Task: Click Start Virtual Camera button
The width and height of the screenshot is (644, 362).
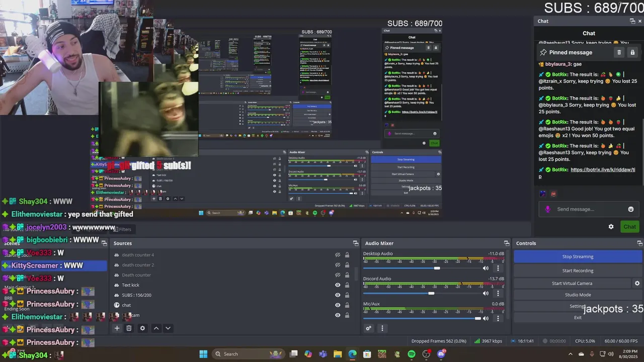Action: pyautogui.click(x=572, y=284)
